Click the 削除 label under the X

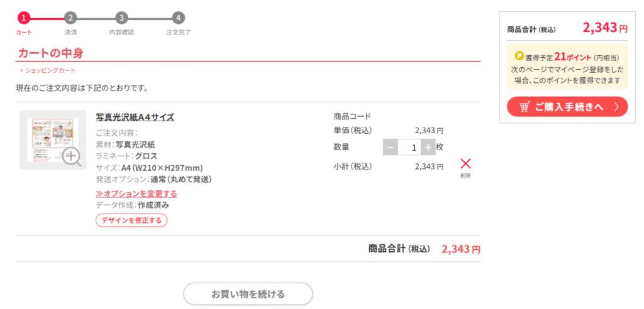(x=465, y=176)
